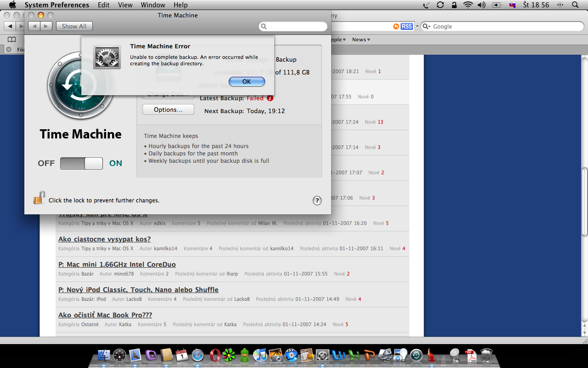Open thread 'P: Nový iPod Classic, Touch, Nano alebo Shuffle'

[138, 290]
